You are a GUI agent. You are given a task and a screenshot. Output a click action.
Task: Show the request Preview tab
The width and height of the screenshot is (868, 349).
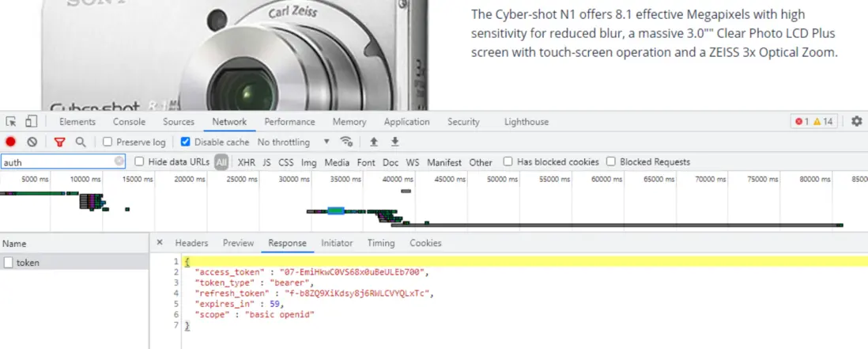pyautogui.click(x=239, y=243)
